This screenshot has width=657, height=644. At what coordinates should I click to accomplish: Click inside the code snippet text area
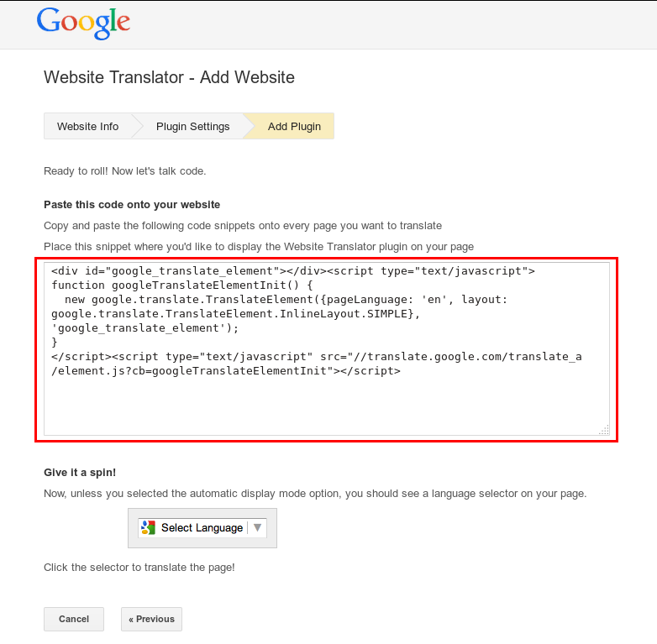click(x=327, y=348)
